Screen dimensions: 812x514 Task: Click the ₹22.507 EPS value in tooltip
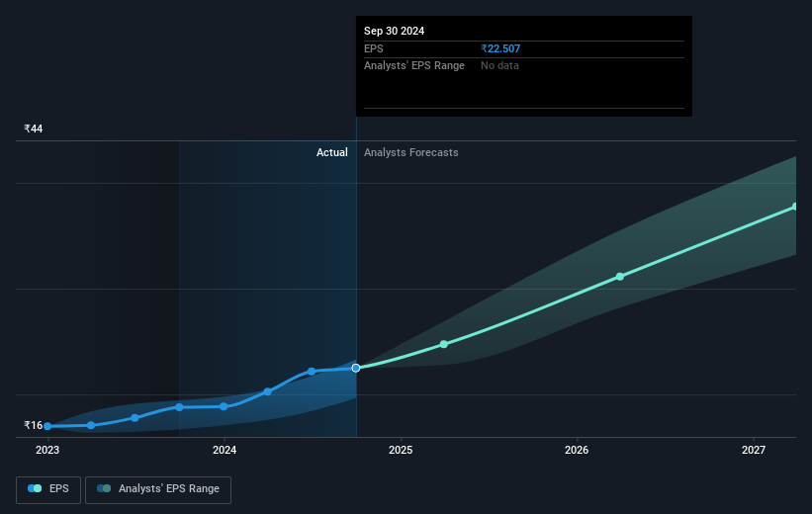pyautogui.click(x=500, y=48)
